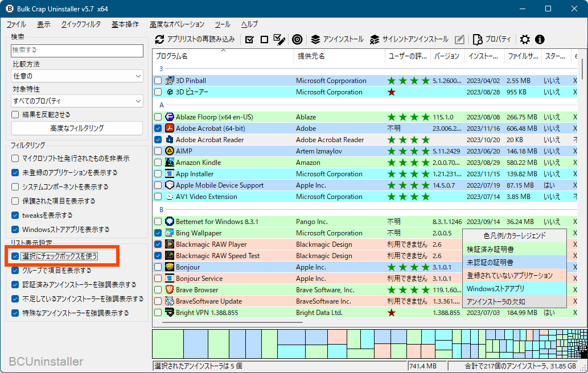Sort by プログラム名 column header

click(223, 56)
